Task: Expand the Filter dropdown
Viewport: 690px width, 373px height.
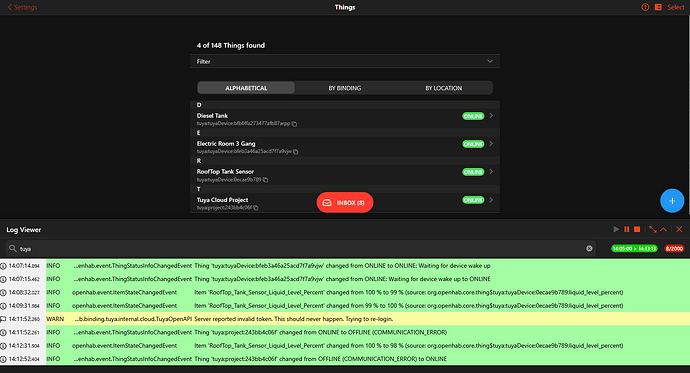Action: [x=345, y=61]
